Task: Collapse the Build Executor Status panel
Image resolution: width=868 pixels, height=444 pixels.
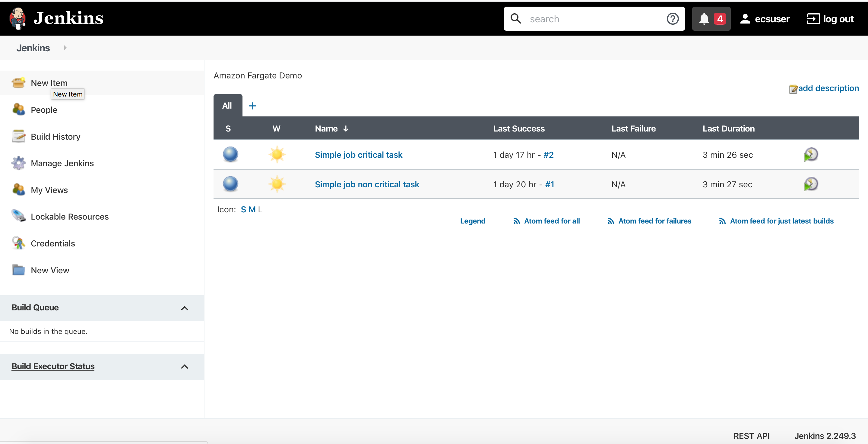Action: pyautogui.click(x=184, y=367)
